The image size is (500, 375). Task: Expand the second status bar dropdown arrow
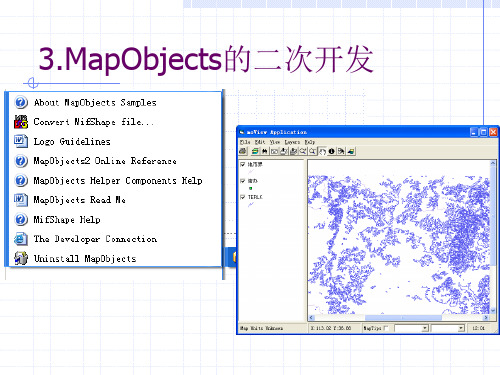[x=461, y=328]
